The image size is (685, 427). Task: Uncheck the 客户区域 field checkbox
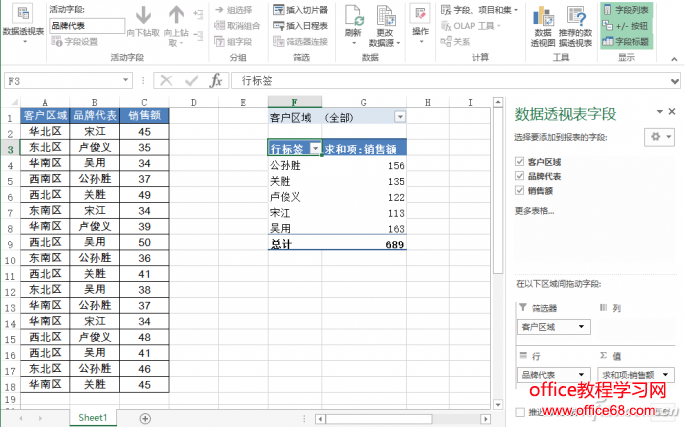pyautogui.click(x=519, y=162)
